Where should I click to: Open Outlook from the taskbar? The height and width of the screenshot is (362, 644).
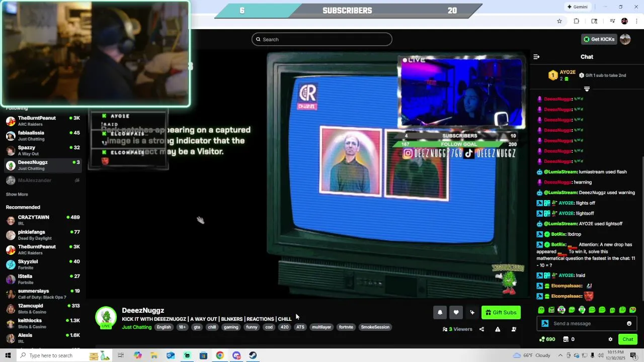[x=171, y=355]
